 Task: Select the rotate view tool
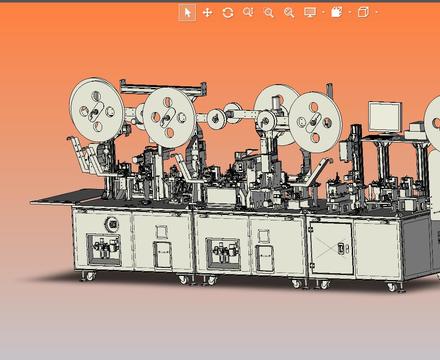click(228, 13)
